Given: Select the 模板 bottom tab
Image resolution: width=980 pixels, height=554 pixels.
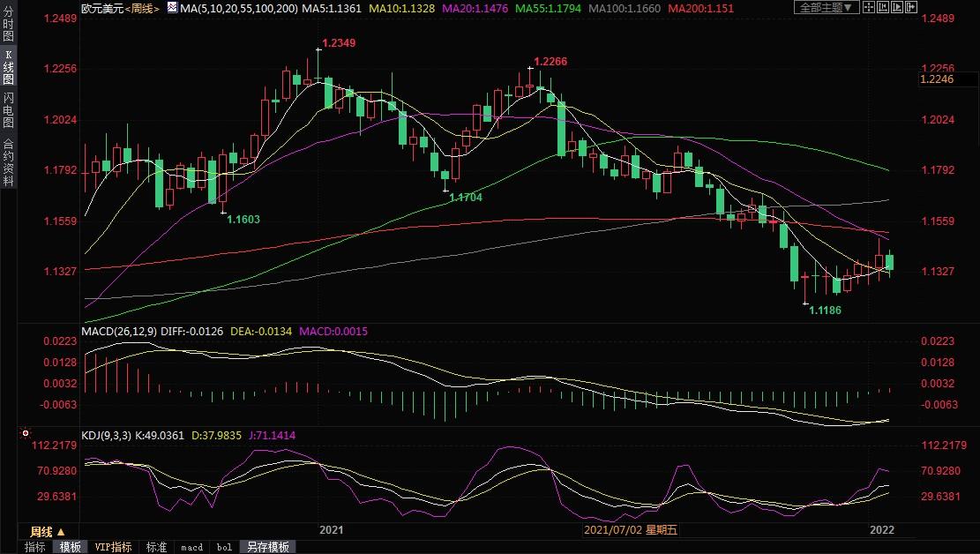Looking at the screenshot, I should (71, 547).
